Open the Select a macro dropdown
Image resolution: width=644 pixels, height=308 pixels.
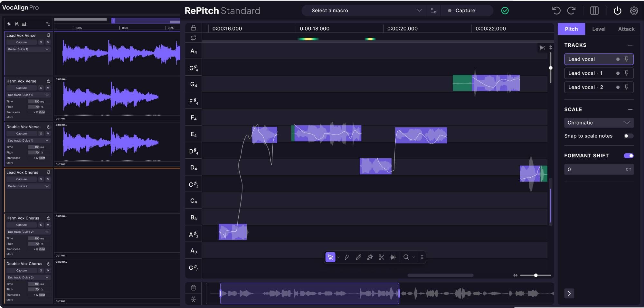coord(364,11)
